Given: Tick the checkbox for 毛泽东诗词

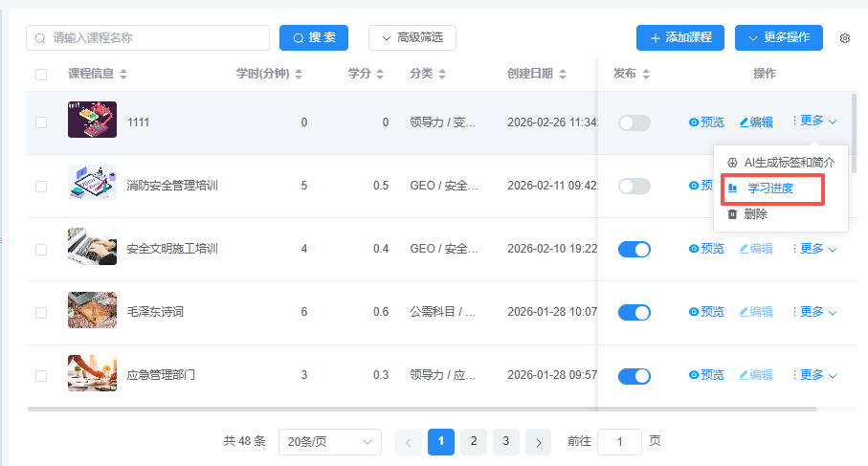Looking at the screenshot, I should coord(41,313).
